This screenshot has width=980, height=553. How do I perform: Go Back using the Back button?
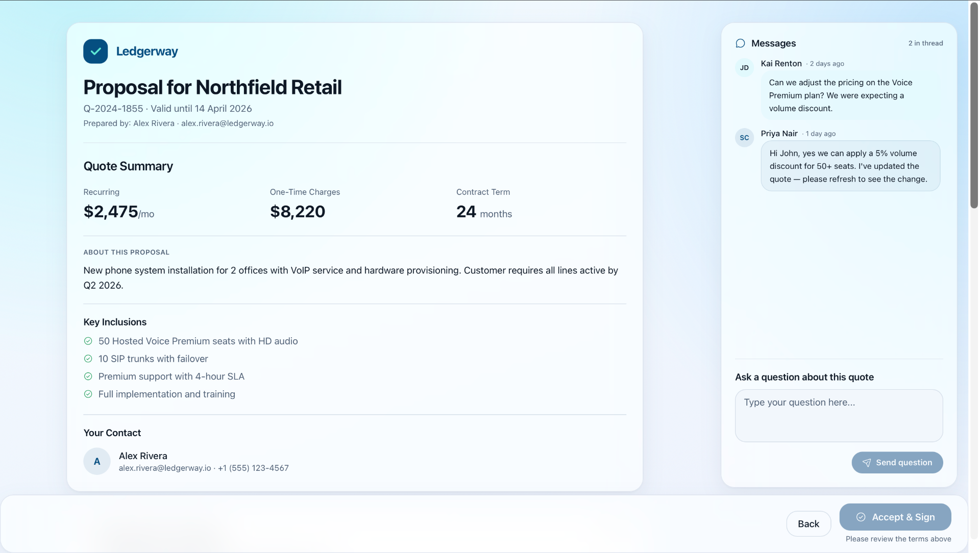pos(808,523)
